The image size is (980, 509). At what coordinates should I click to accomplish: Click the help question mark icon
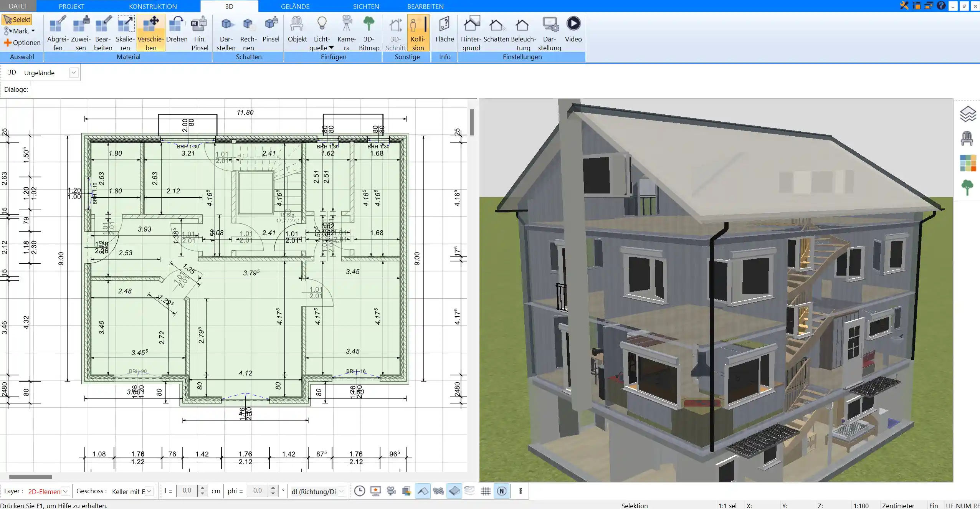pos(941,5)
